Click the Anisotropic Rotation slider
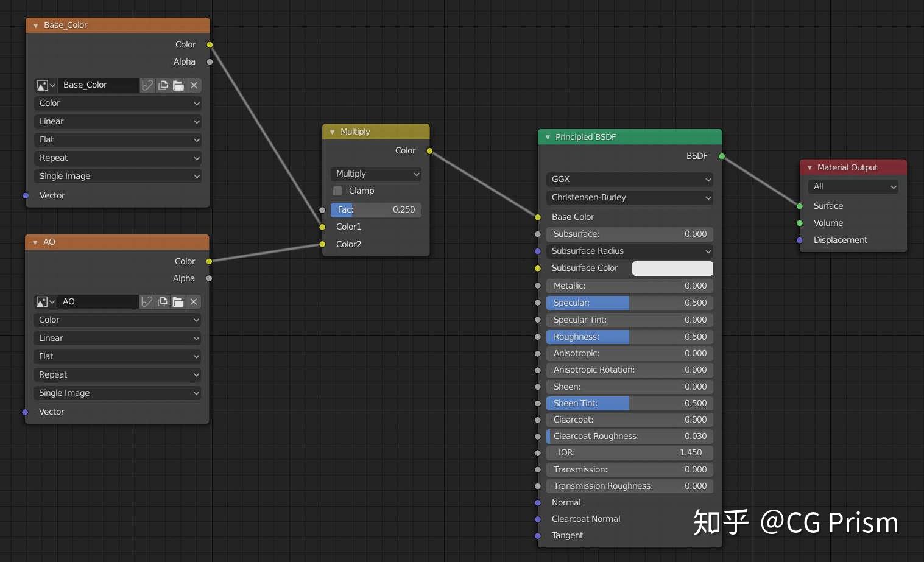 pos(630,370)
